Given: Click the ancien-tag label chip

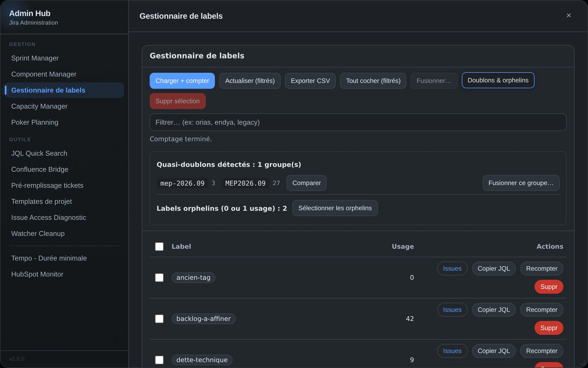Looking at the screenshot, I should tap(193, 278).
